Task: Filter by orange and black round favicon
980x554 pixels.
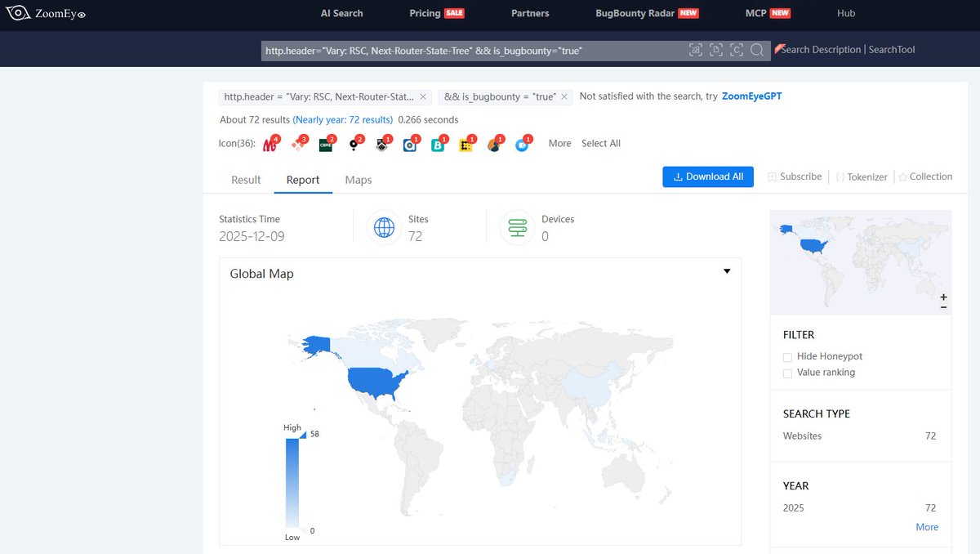Action: click(x=493, y=145)
